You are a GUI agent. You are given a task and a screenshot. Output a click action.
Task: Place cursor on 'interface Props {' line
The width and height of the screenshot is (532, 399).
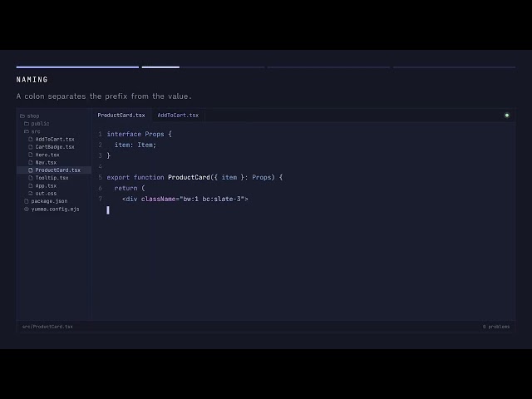point(140,134)
